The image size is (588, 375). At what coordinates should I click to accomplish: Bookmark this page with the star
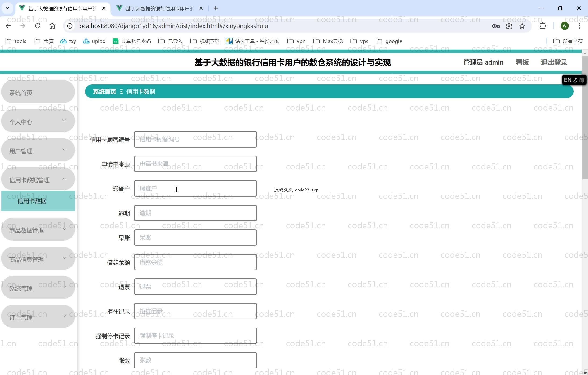pyautogui.click(x=522, y=26)
